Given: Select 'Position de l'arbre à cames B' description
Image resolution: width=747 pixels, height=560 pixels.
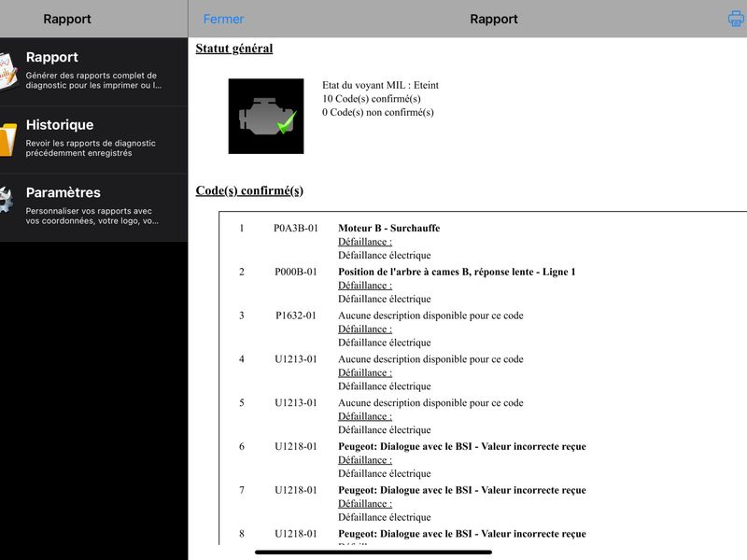Looking at the screenshot, I should (457, 272).
